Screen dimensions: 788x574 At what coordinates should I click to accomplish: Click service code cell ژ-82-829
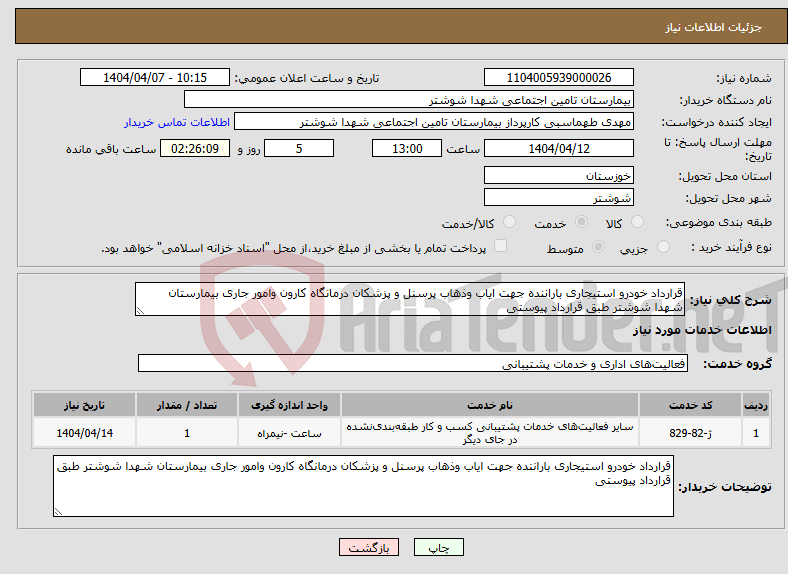point(691,432)
